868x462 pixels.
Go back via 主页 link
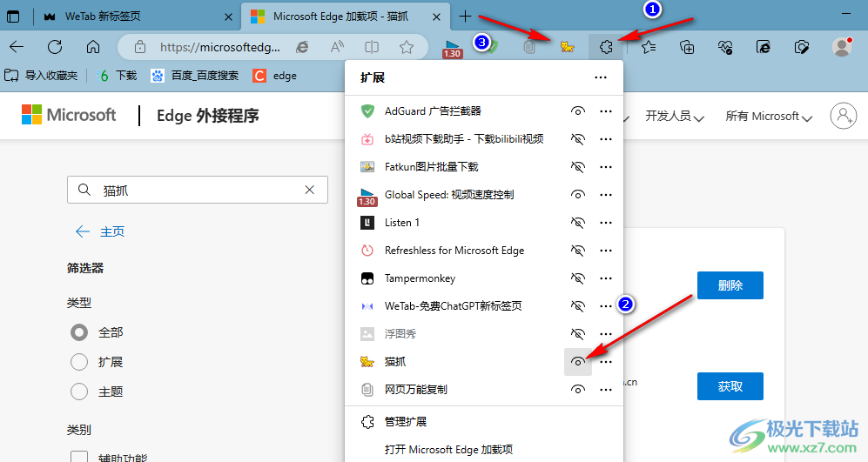(x=100, y=231)
